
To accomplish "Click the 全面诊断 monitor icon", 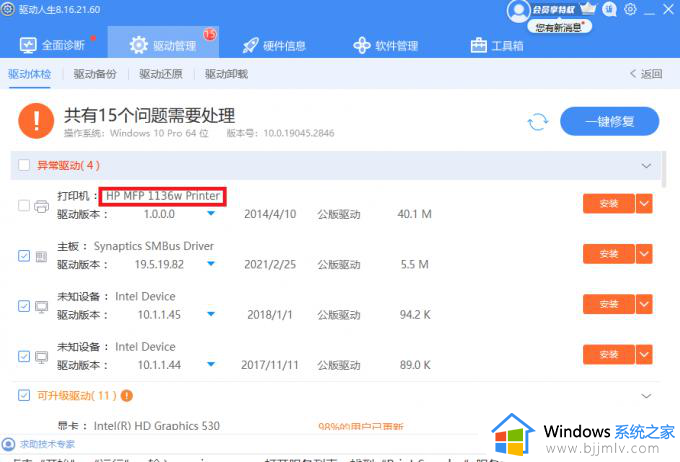I will point(28,45).
